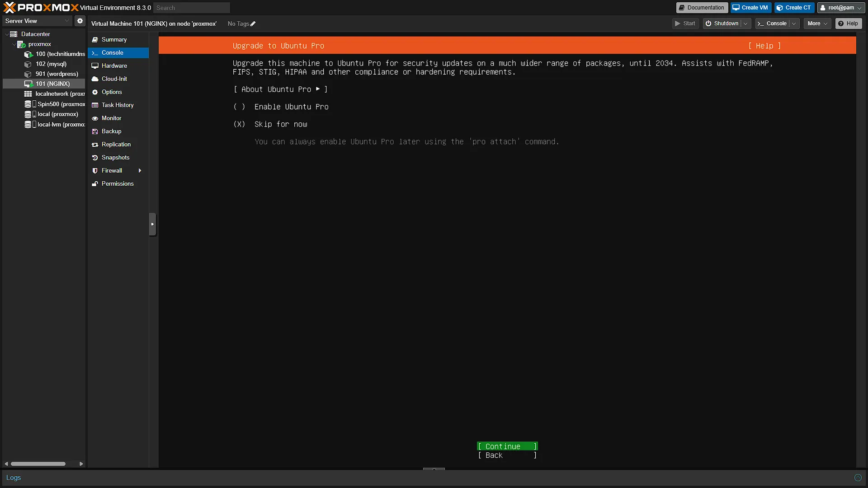Click the horizontal scrollbar of resource tree
The height and width of the screenshot is (488, 868).
pos(38,464)
